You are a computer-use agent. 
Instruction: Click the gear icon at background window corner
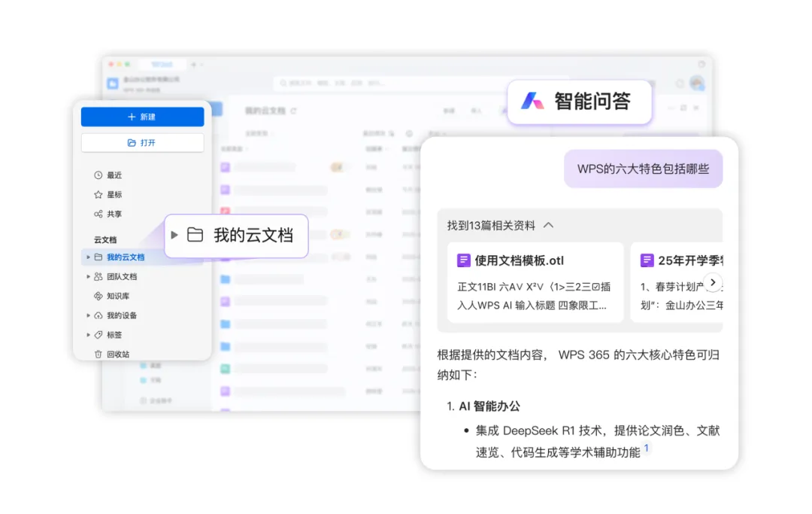pyautogui.click(x=701, y=64)
